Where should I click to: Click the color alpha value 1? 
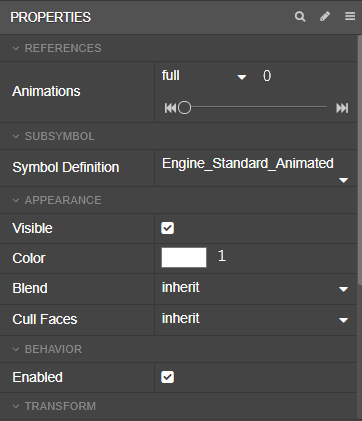(x=222, y=256)
